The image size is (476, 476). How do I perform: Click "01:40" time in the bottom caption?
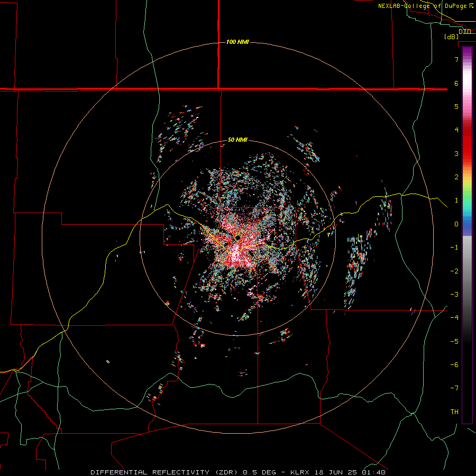click(373, 472)
